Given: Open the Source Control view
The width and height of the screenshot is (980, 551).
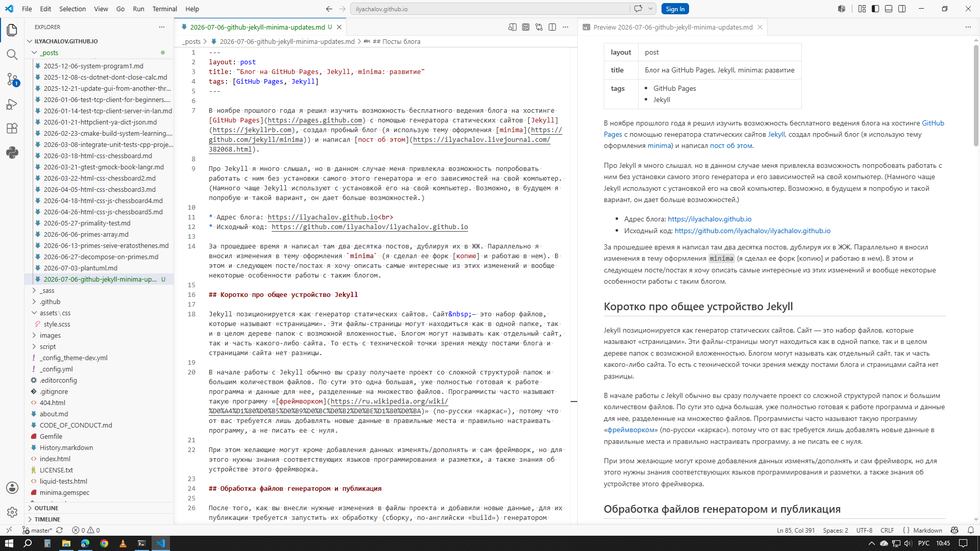Looking at the screenshot, I should pyautogui.click(x=12, y=79).
